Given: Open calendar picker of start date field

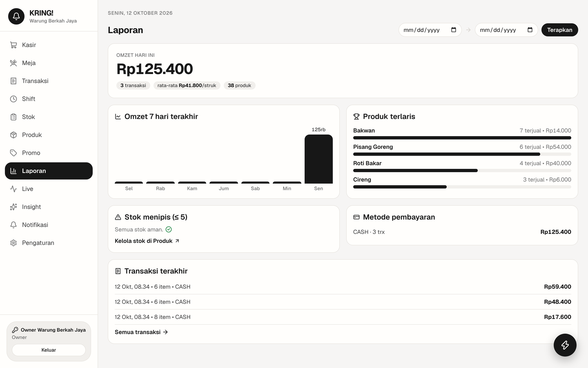Looking at the screenshot, I should [454, 30].
